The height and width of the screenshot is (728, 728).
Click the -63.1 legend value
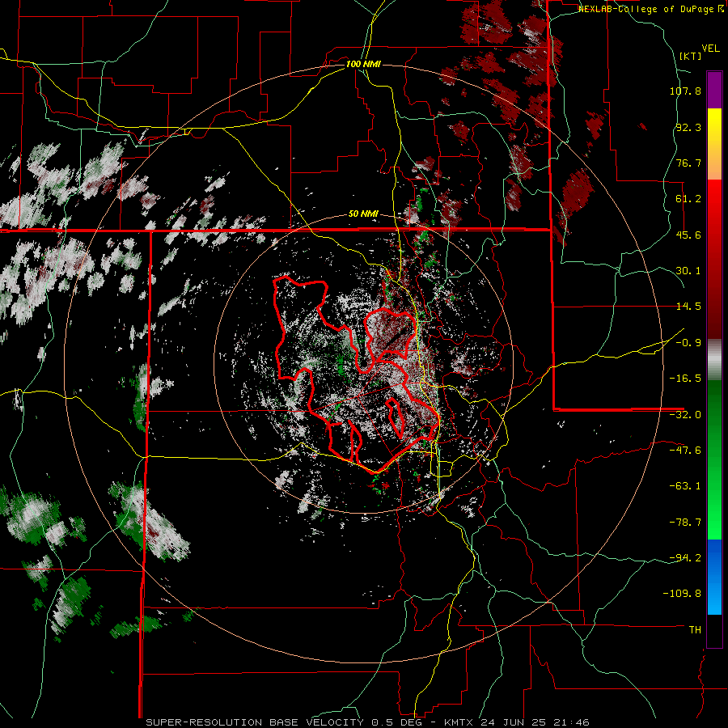(685, 486)
